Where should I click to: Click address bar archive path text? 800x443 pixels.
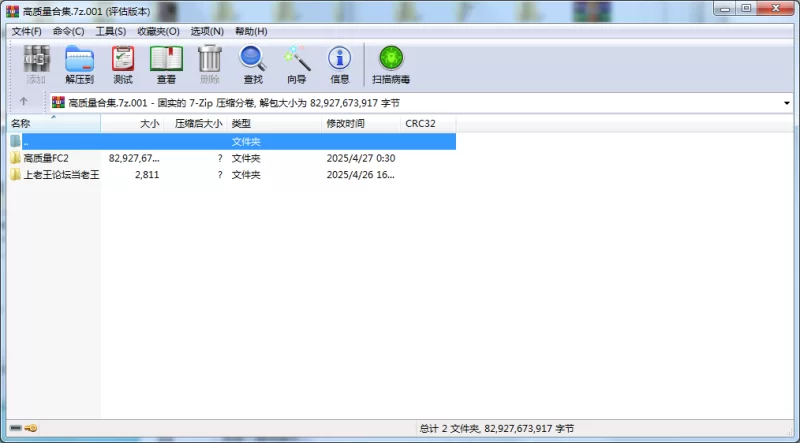pyautogui.click(x=234, y=103)
